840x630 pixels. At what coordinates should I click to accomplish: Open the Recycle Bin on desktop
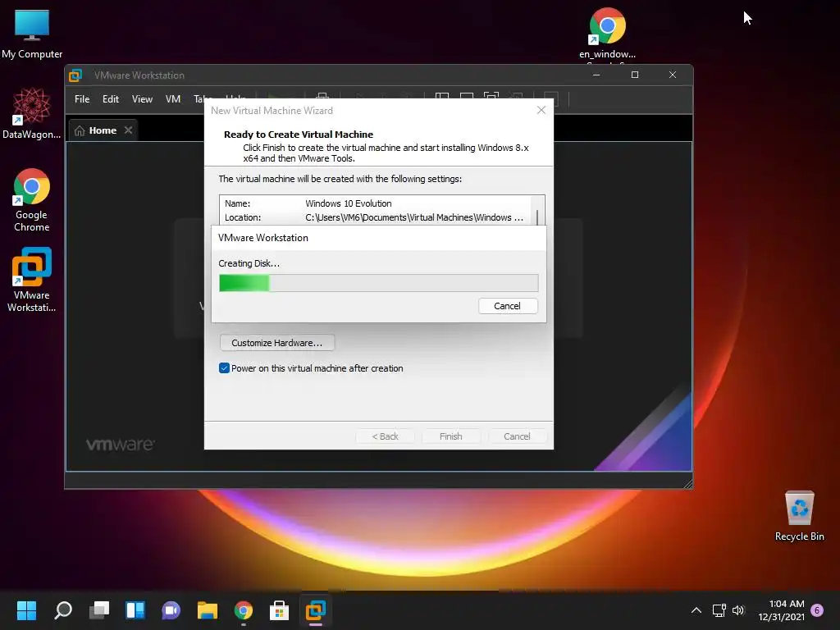tap(799, 516)
